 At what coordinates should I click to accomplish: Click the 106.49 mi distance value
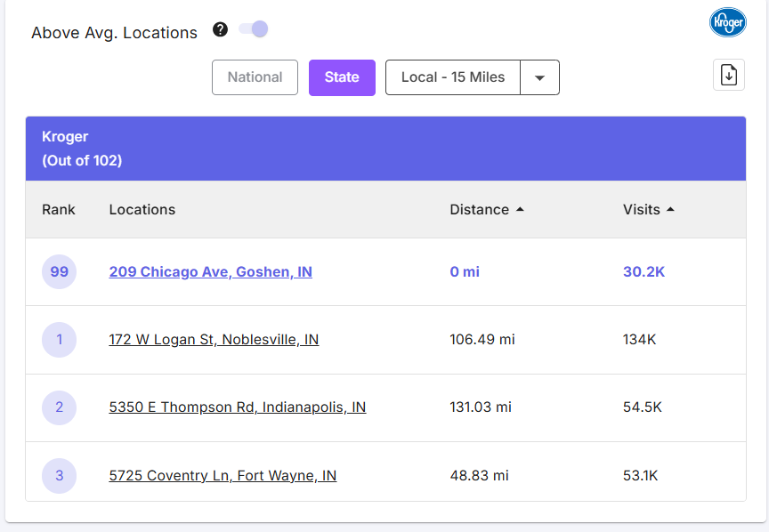click(482, 339)
